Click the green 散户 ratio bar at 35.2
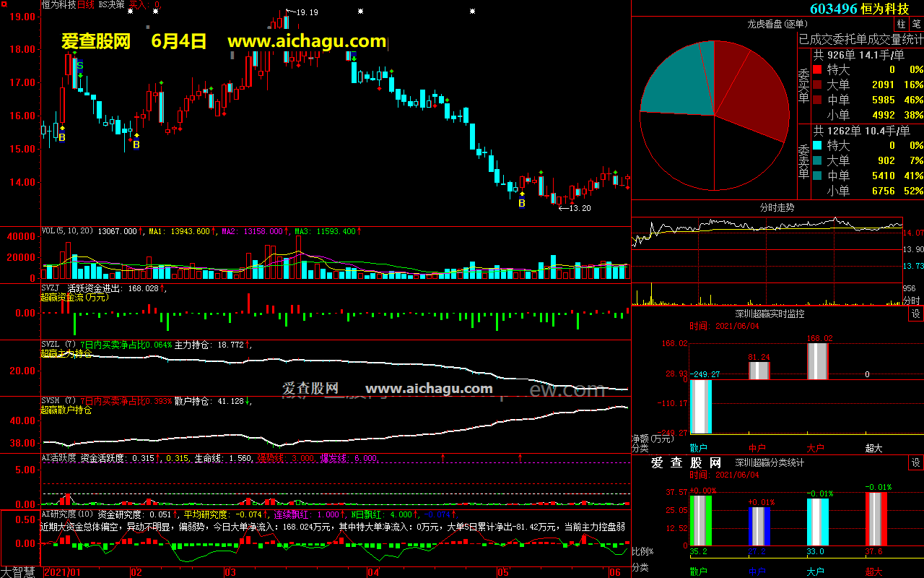924x578 pixels. click(x=701, y=521)
